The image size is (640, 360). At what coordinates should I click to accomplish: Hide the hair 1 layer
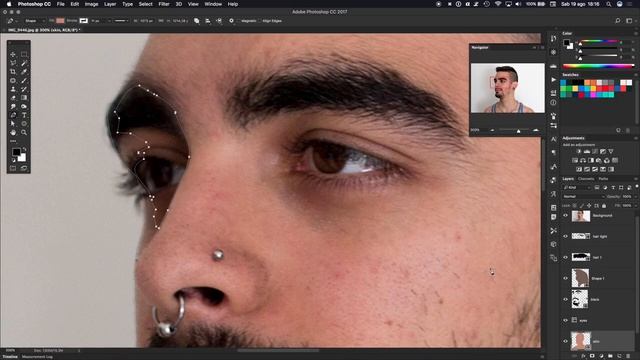[566, 258]
